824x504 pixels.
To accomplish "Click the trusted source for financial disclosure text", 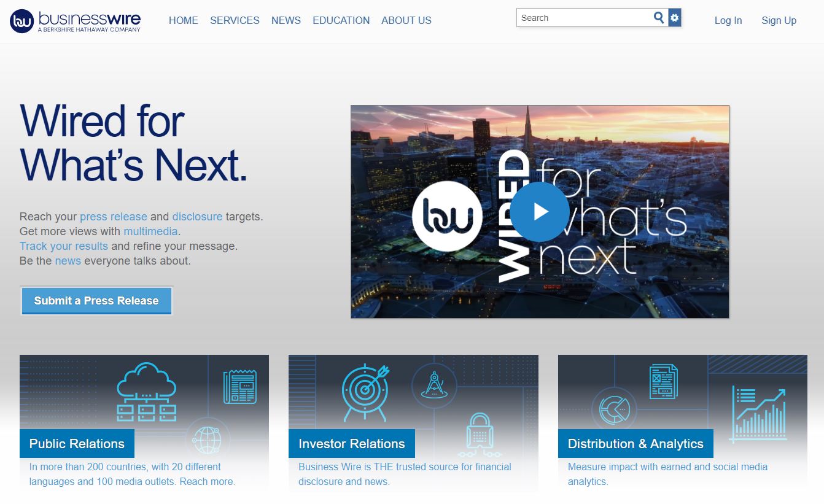I will click(405, 474).
